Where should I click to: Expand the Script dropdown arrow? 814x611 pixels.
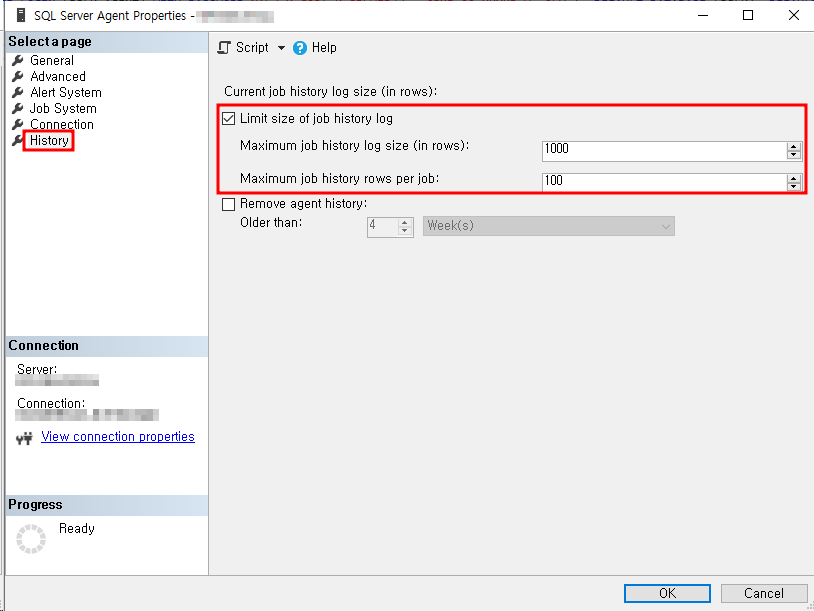(281, 48)
